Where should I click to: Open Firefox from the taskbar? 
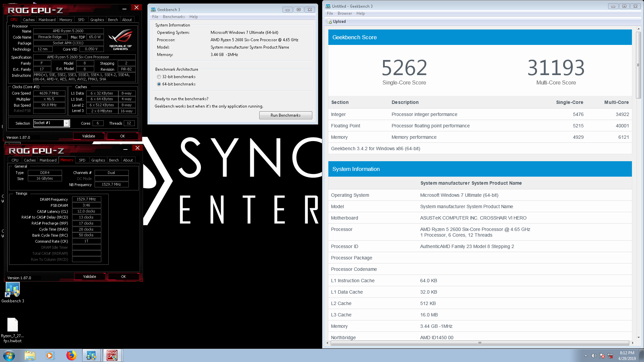tap(71, 355)
